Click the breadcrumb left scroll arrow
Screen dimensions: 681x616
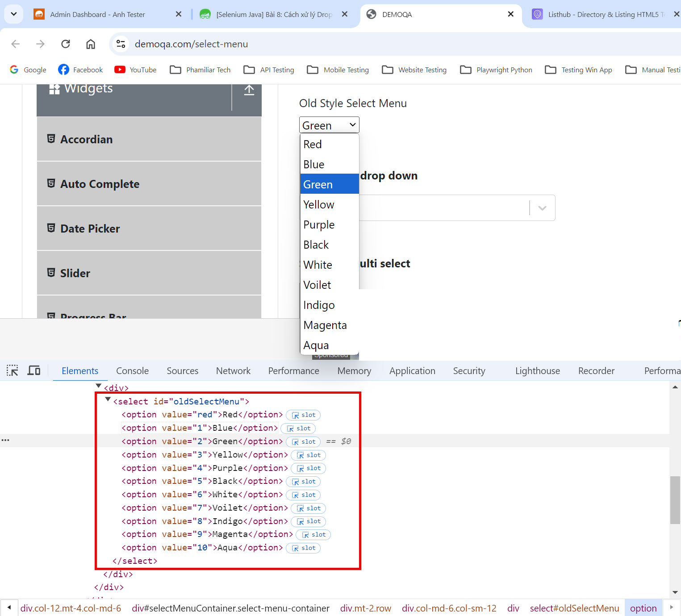(x=9, y=608)
